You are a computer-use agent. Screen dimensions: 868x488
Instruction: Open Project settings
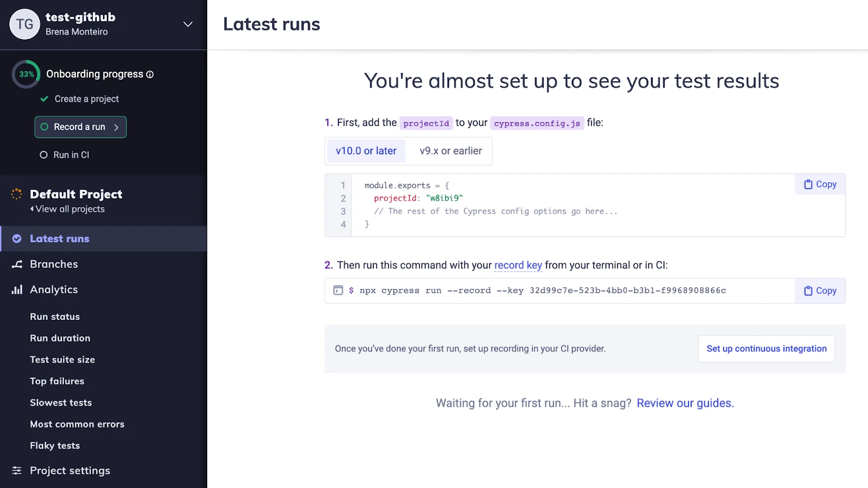point(70,471)
